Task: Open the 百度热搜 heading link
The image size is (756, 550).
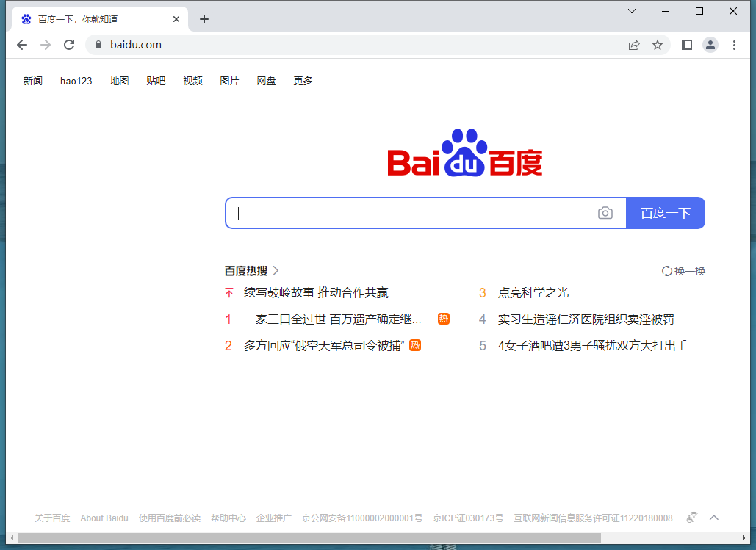Action: coord(246,271)
